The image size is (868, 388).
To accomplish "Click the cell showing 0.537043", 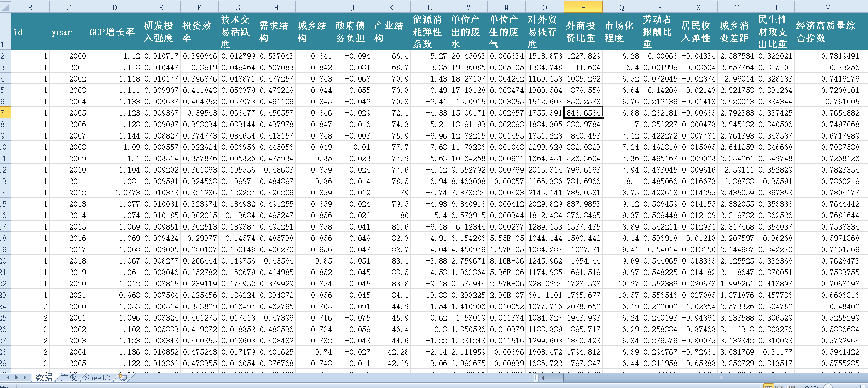I will pos(276,56).
